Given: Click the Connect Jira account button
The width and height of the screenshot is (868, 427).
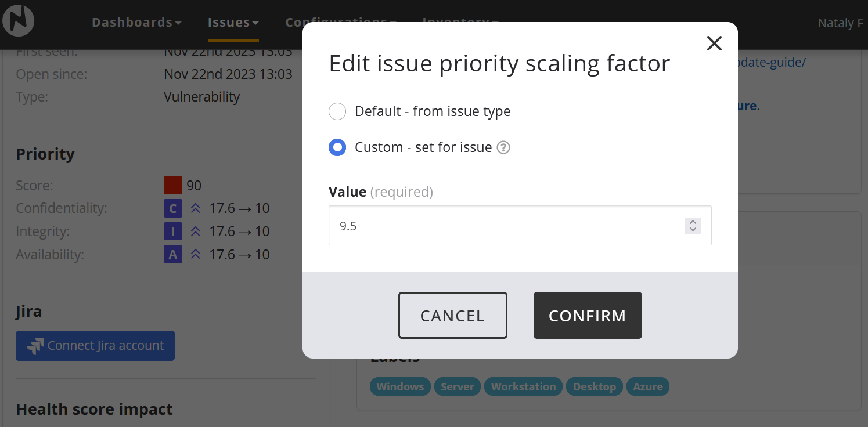Looking at the screenshot, I should tap(95, 346).
